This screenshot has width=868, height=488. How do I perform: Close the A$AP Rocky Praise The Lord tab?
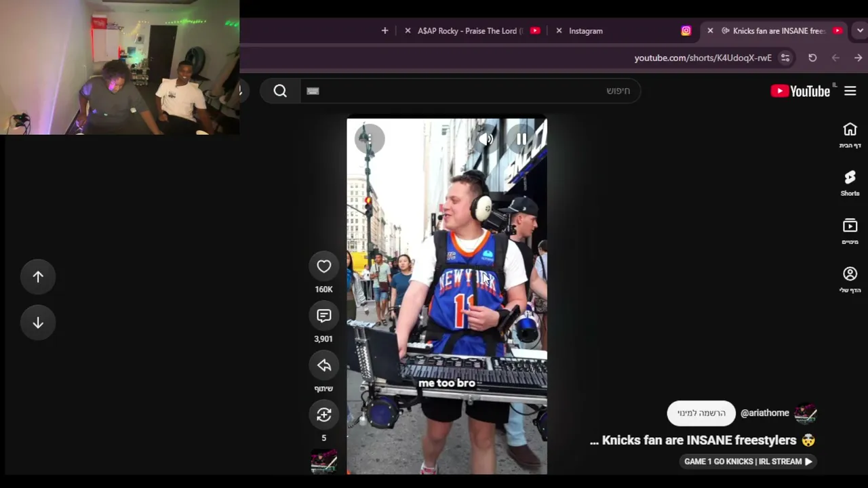[x=408, y=30]
